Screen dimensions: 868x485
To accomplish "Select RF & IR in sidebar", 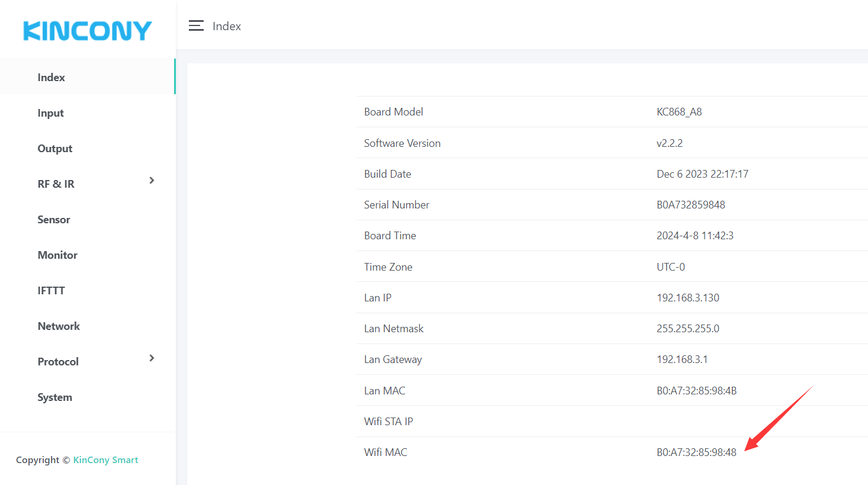I will click(56, 184).
